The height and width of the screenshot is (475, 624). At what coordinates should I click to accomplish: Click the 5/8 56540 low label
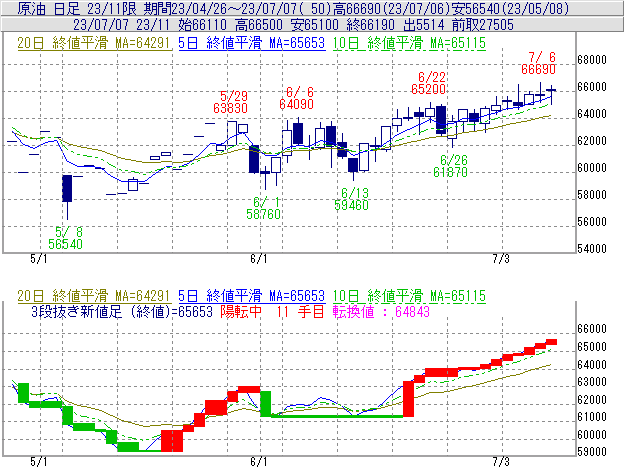(x=66, y=238)
